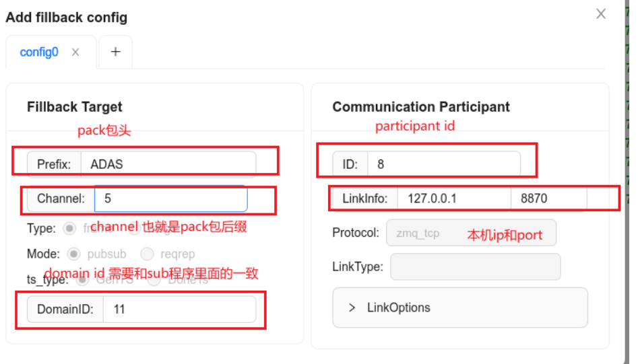The height and width of the screenshot is (364, 638).
Task: Click the LinkInfo IP address field
Action: 453,198
